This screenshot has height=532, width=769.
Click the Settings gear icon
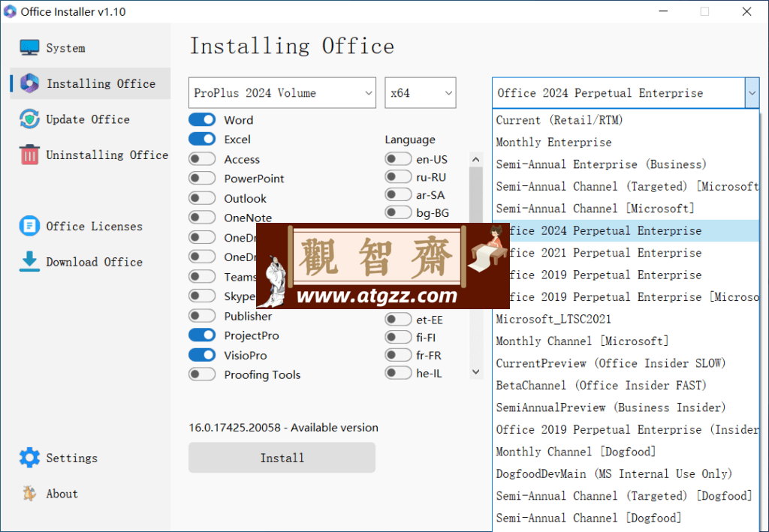29,458
